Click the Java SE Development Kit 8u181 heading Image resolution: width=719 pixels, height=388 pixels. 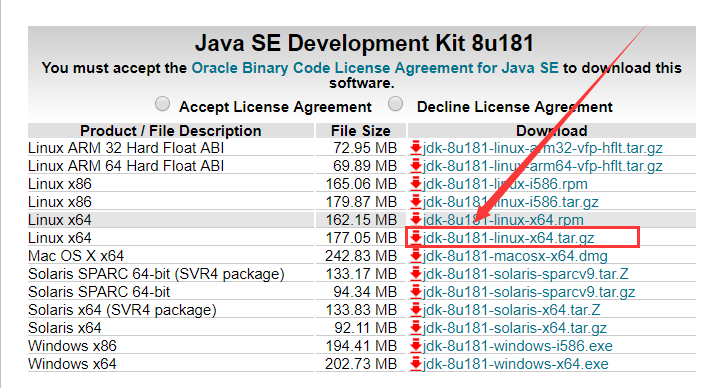click(365, 43)
